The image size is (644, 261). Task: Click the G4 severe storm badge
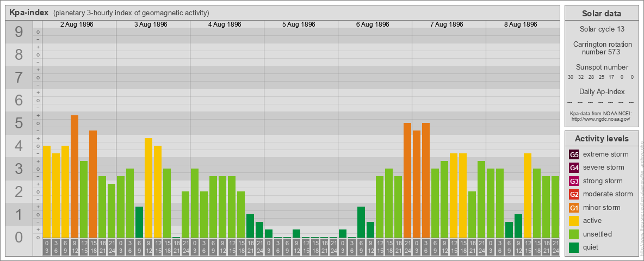click(574, 168)
